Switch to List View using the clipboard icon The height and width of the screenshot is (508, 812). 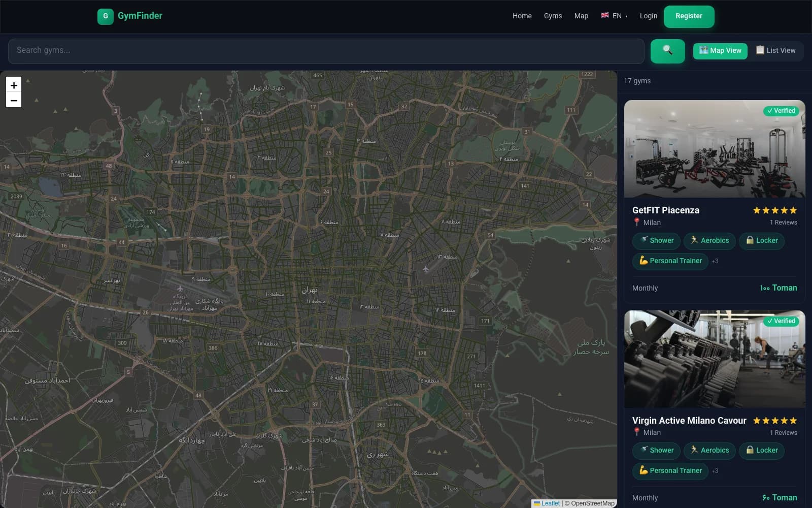click(760, 50)
